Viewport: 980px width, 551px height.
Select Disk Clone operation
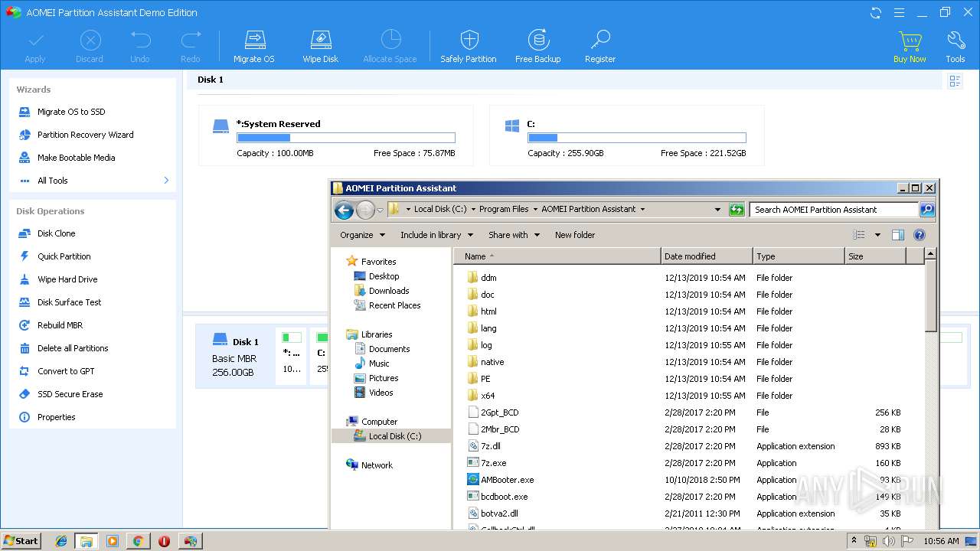(x=57, y=233)
